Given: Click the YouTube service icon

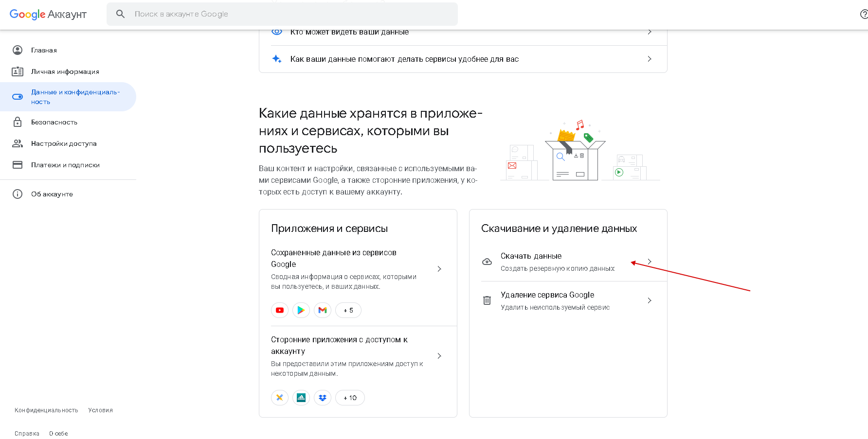Looking at the screenshot, I should pos(280,310).
